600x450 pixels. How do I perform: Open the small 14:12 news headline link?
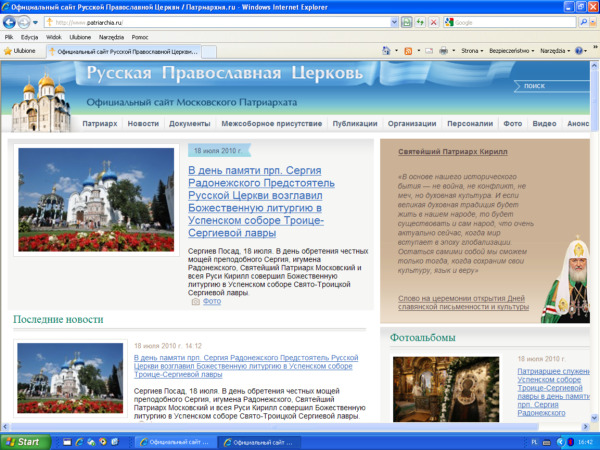tap(246, 366)
